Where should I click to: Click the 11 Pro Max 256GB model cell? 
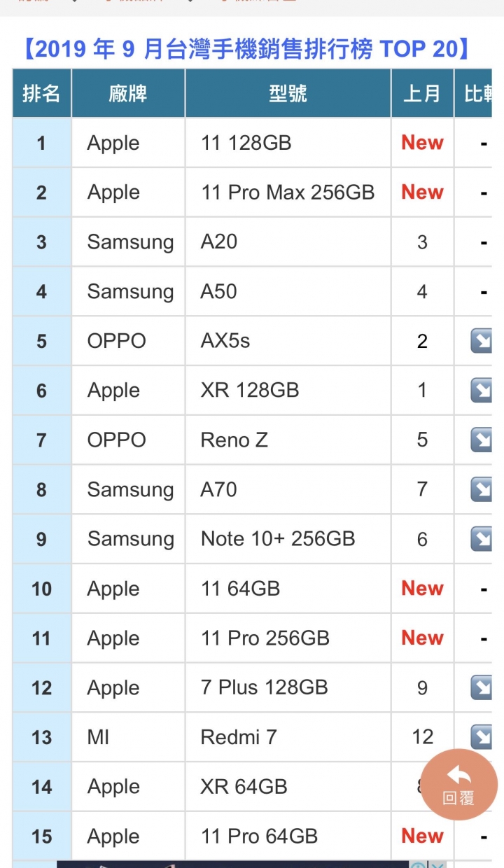click(x=288, y=192)
